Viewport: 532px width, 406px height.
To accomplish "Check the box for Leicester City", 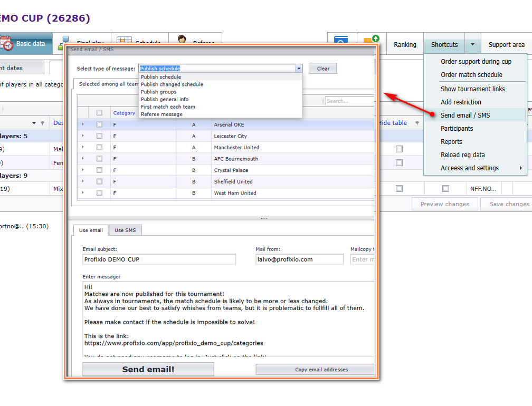I will 99,136.
